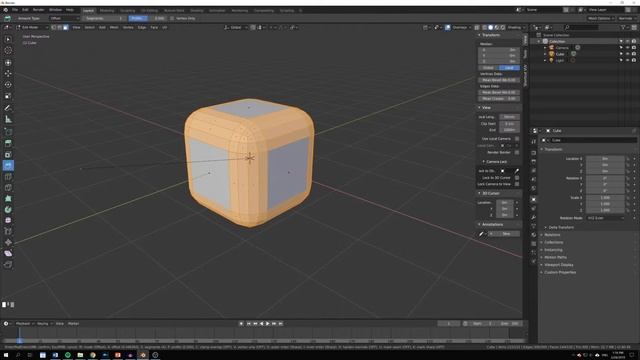Hide the Cube object in outliner

tap(627, 54)
